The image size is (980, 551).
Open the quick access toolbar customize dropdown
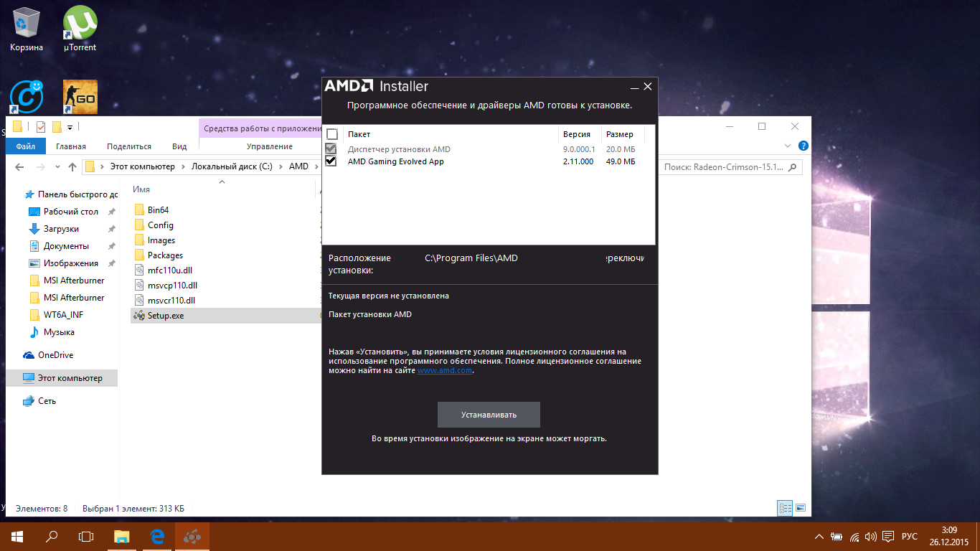click(x=70, y=128)
